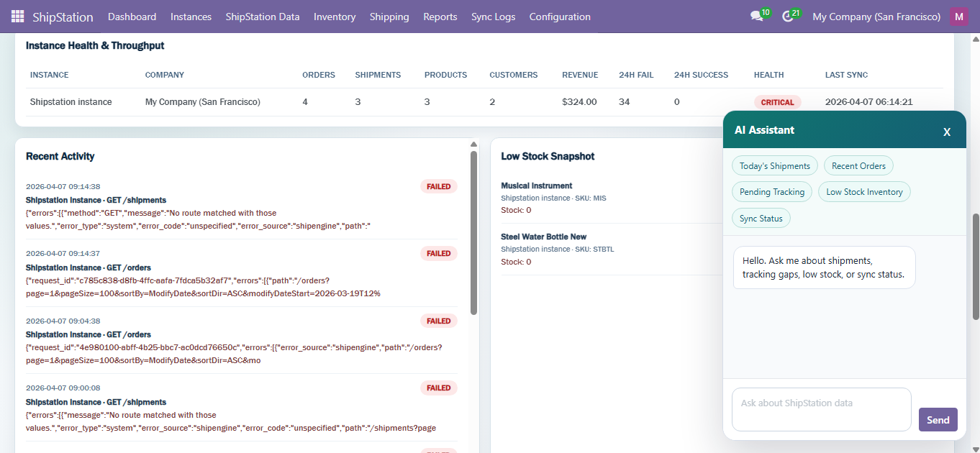Screen dimensions: 980x453
Task: Click the user avatar M icon
Action: 958,17
